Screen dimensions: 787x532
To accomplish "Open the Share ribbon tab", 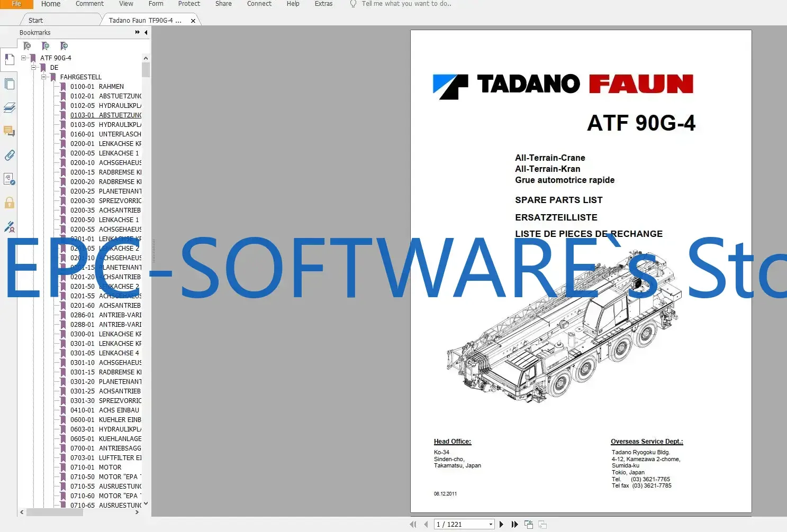I will coord(223,4).
